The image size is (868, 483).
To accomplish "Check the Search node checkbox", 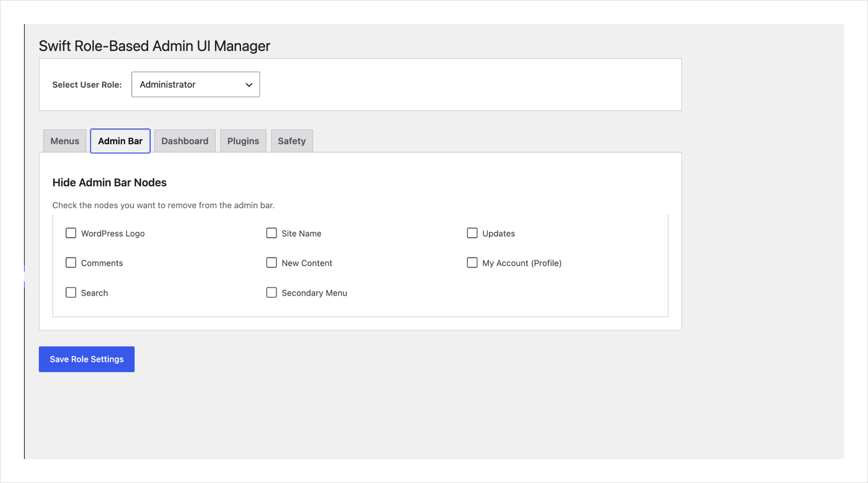I will [71, 292].
